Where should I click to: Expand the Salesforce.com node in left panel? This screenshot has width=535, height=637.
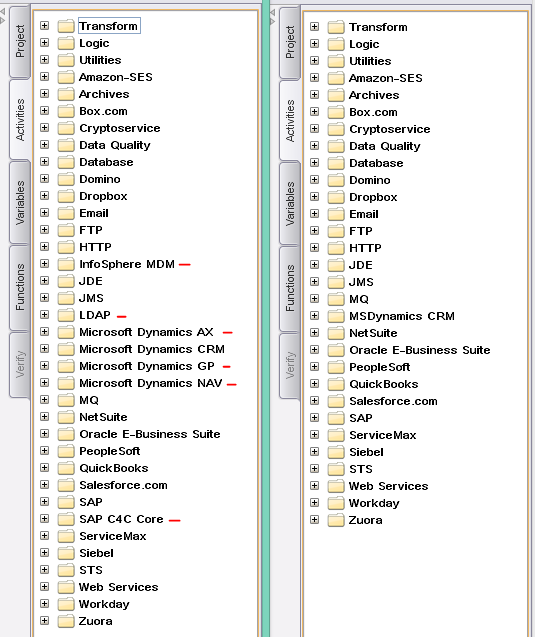pos(45,485)
